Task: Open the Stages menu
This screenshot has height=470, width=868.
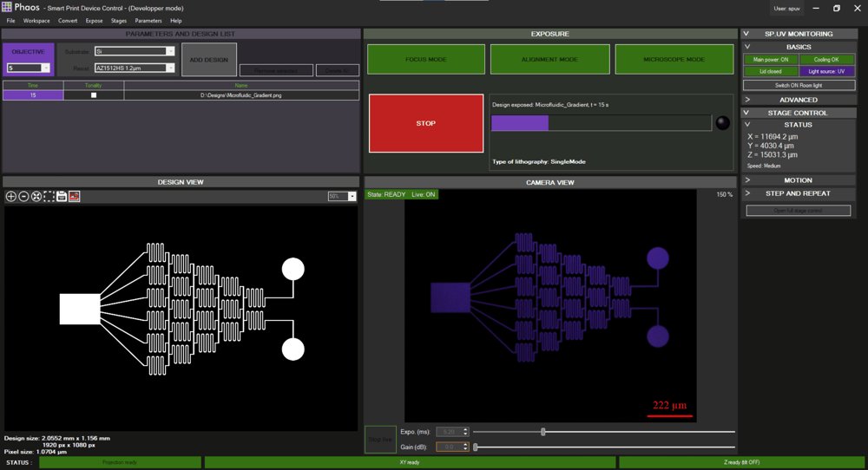Action: (x=118, y=21)
